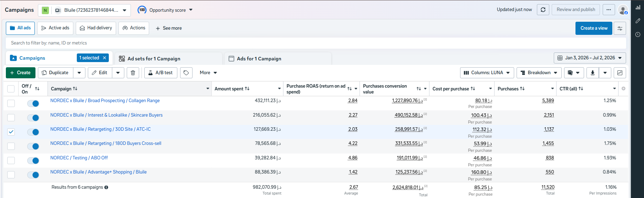The height and width of the screenshot is (198, 644).
Task: Toggle off the Broad Prospecting campaign switch
Action: (x=33, y=103)
